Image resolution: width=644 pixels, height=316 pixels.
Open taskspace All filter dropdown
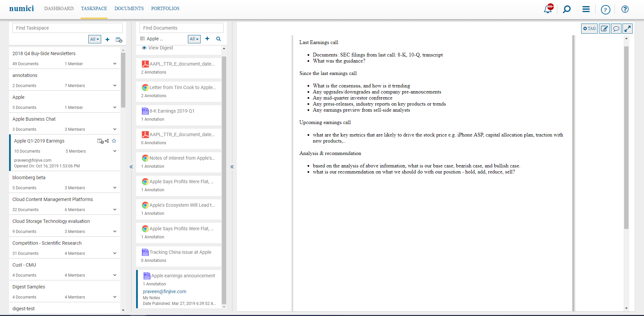[95, 39]
